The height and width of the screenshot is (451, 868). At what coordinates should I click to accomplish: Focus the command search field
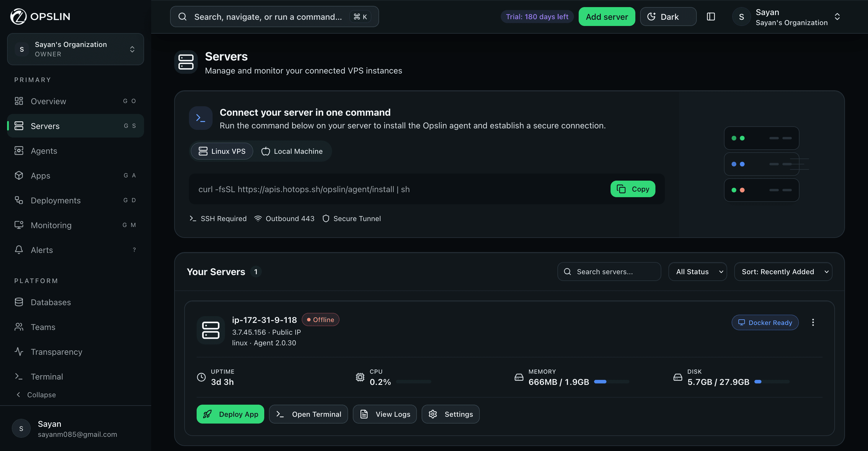[x=274, y=17]
